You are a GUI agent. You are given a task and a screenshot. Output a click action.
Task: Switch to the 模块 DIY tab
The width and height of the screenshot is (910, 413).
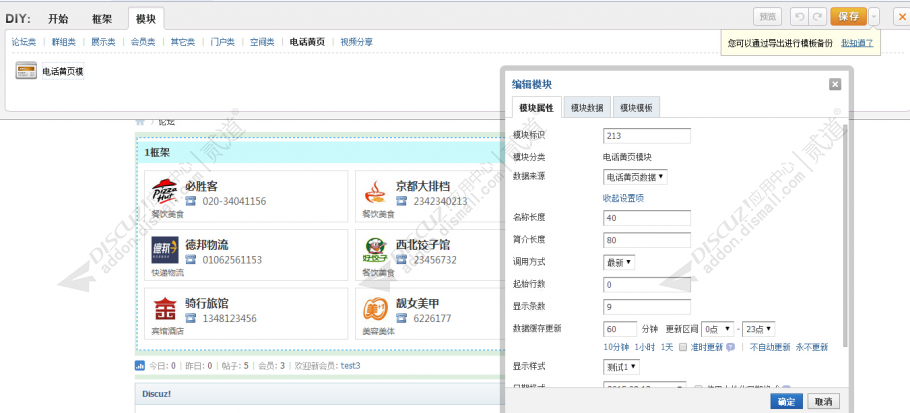146,19
